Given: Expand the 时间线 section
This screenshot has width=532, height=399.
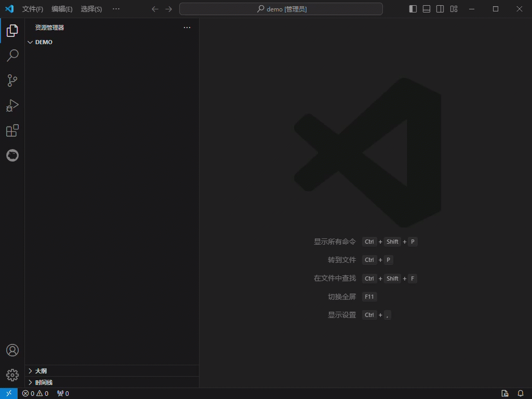Looking at the screenshot, I should pos(112,382).
